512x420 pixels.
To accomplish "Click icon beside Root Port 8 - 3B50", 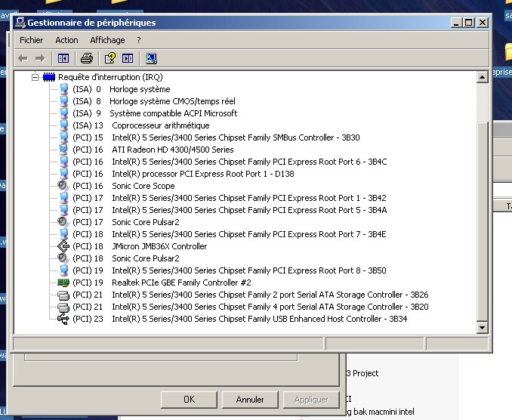I will coord(64,270).
